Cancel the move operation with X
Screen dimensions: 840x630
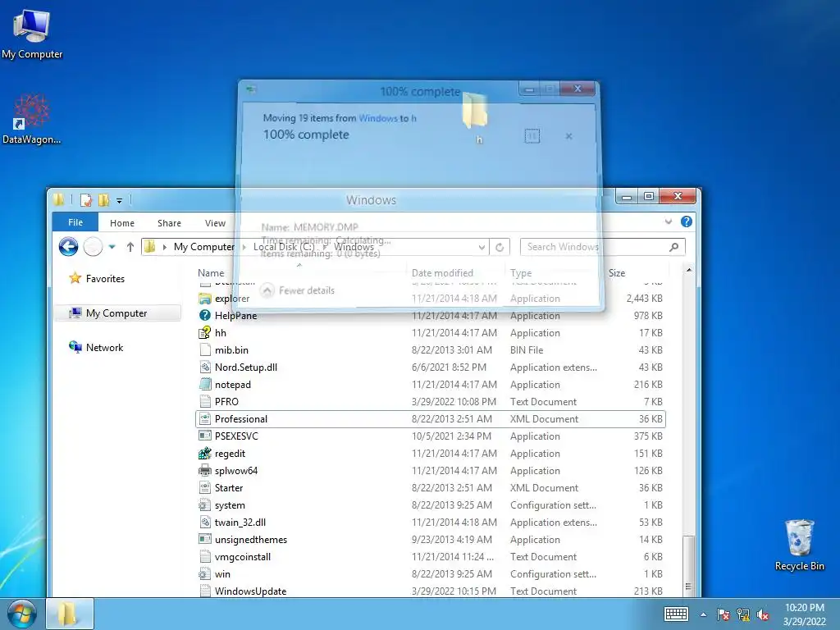click(569, 136)
